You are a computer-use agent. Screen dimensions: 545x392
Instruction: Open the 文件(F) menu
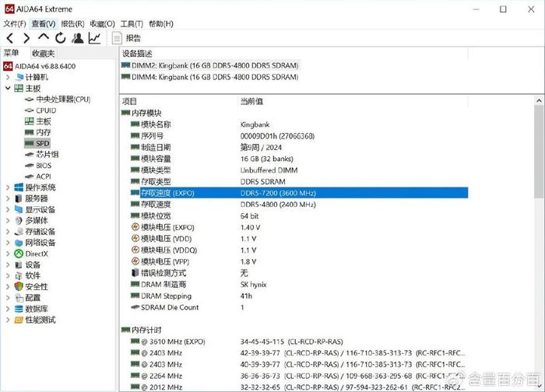coord(15,23)
